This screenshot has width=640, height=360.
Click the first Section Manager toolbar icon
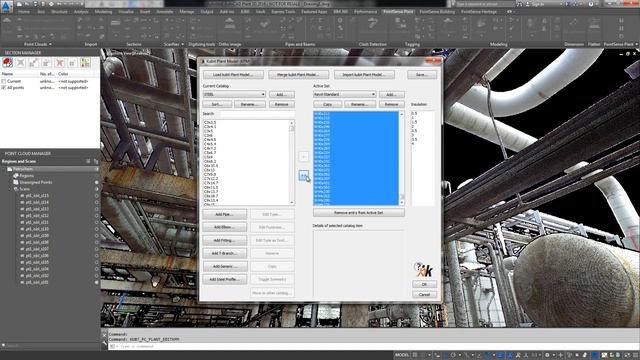click(x=7, y=62)
